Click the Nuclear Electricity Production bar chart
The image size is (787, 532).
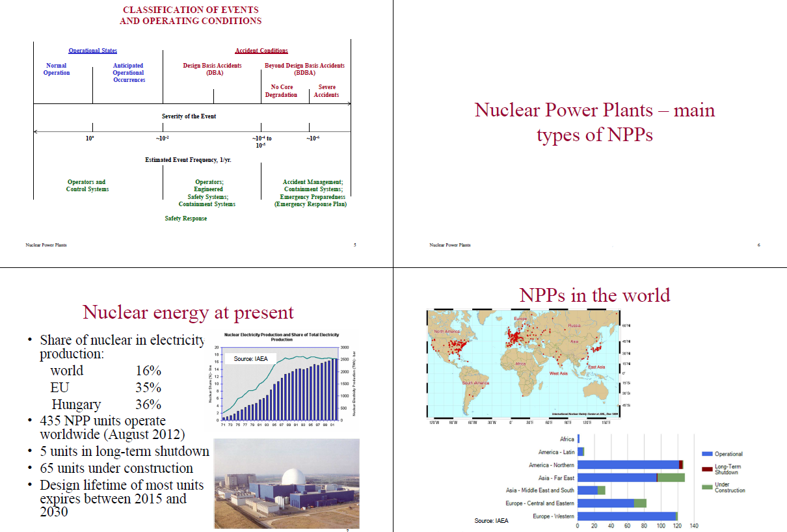click(282, 379)
